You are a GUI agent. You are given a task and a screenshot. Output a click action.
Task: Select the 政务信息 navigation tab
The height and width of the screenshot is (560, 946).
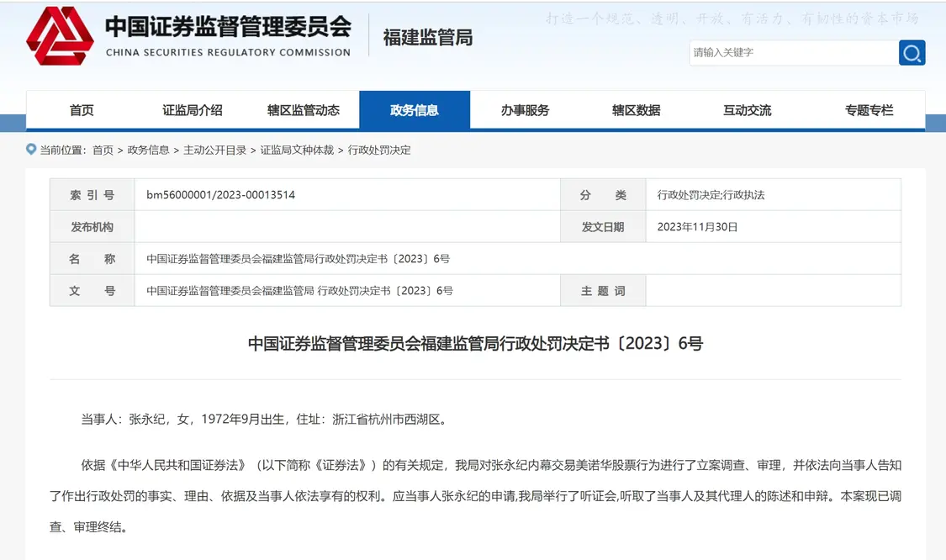pyautogui.click(x=415, y=110)
